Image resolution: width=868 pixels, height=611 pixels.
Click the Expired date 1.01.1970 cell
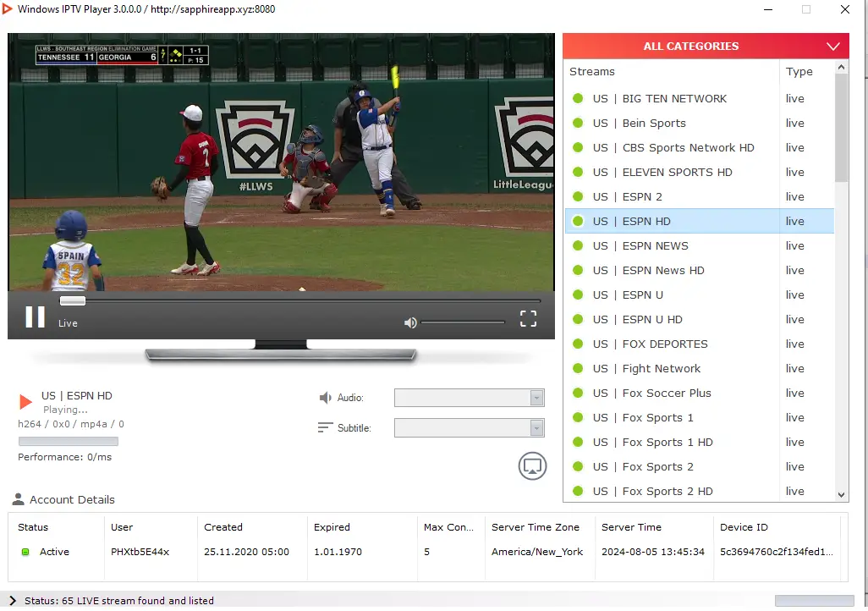coord(338,552)
